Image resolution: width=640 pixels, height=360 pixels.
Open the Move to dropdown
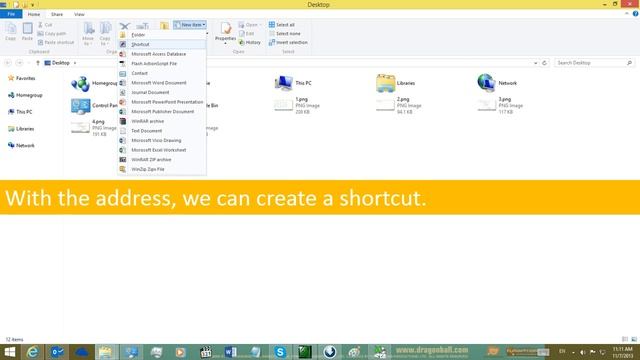coord(88,33)
